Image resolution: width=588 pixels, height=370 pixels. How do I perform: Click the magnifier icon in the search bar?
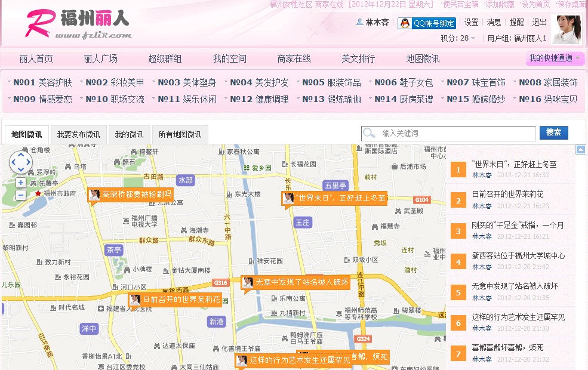coord(370,133)
